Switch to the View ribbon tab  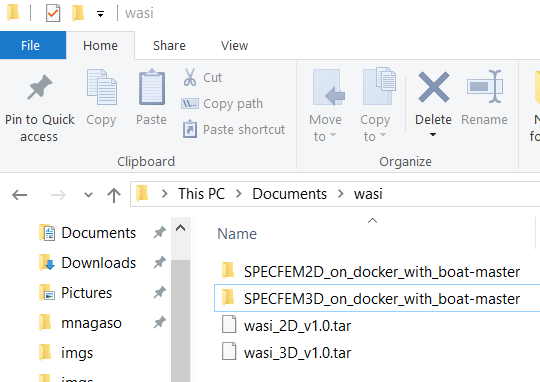coord(234,45)
